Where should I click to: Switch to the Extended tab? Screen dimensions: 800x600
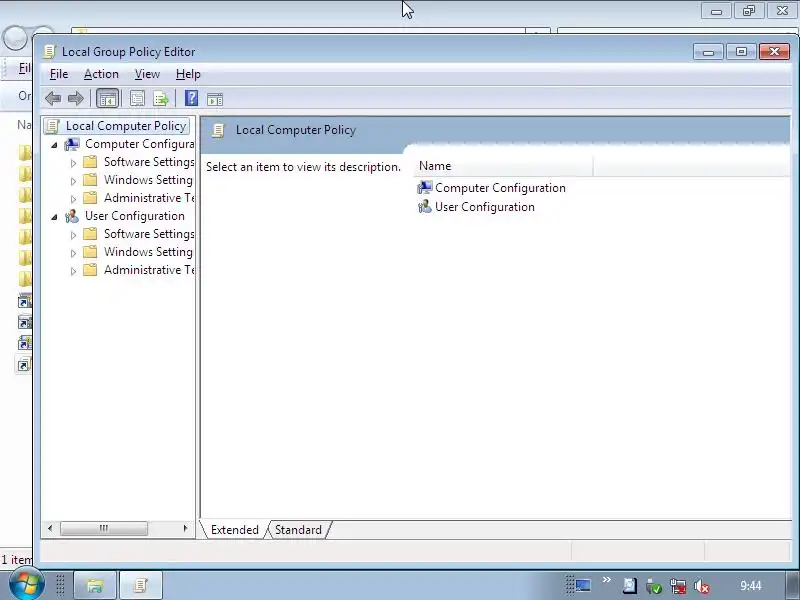click(234, 530)
